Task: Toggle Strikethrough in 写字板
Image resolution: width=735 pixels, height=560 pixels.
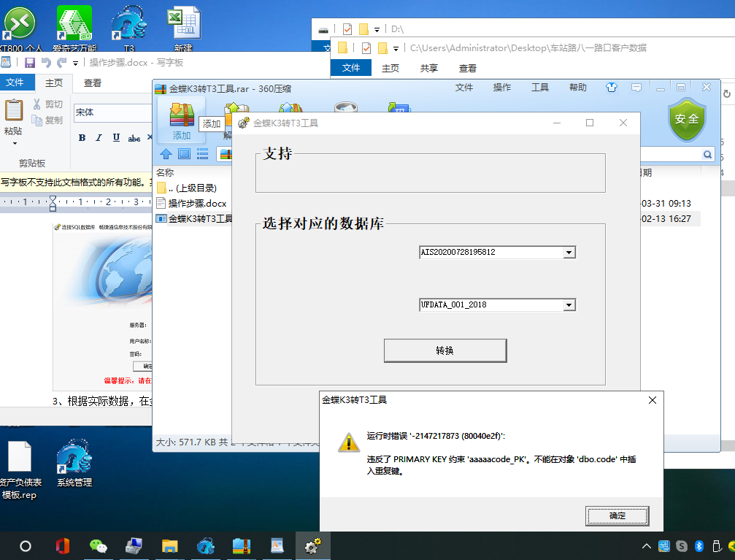Action: click(134, 137)
